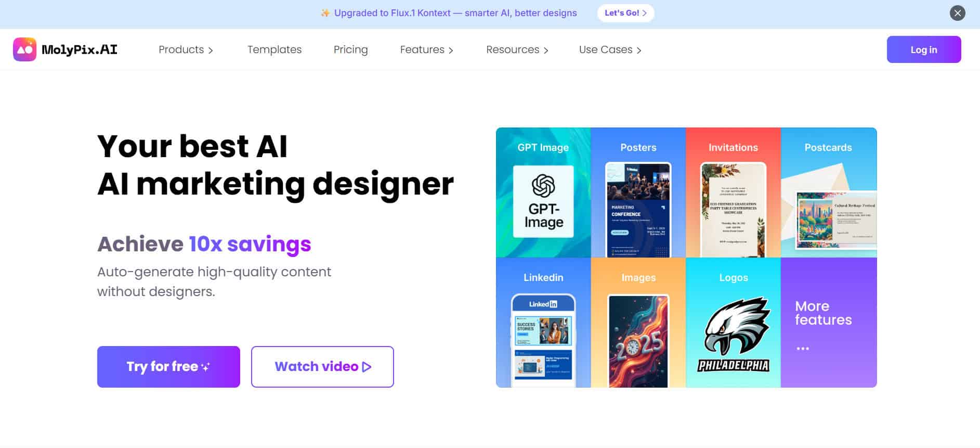Click the Try for free button
This screenshot has height=448, width=980.
coord(168,367)
